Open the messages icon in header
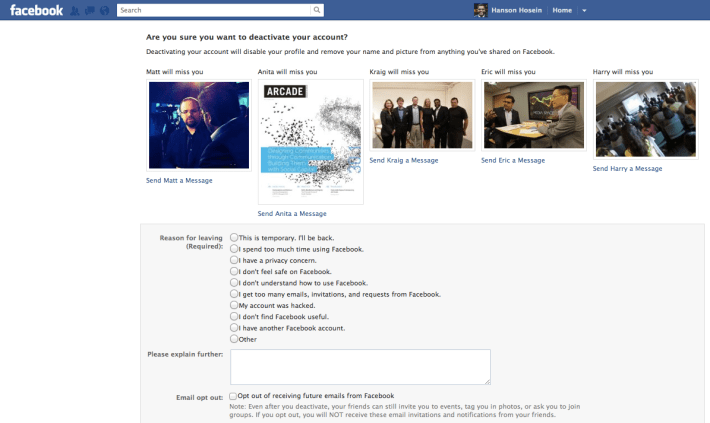 pyautogui.click(x=90, y=10)
